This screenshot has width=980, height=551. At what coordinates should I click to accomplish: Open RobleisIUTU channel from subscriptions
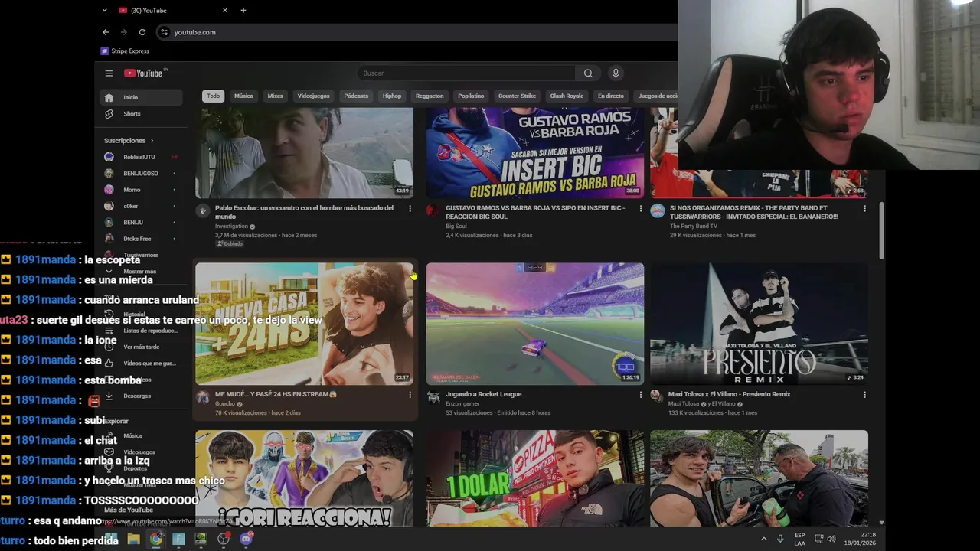(140, 157)
